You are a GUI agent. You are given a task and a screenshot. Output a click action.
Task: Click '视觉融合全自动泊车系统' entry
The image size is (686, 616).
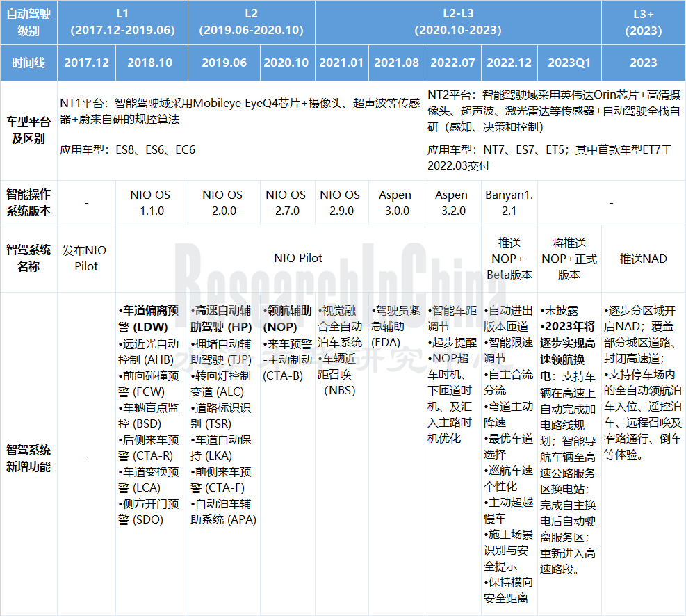[x=340, y=327]
